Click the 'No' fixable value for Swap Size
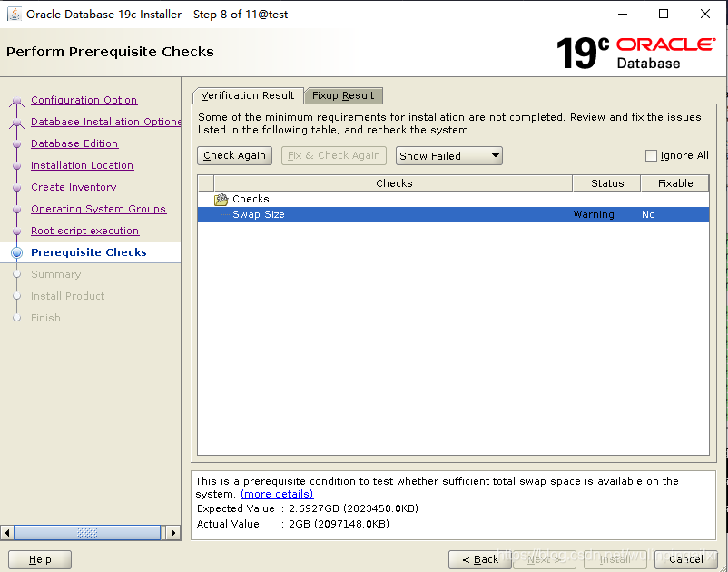 [x=648, y=214]
